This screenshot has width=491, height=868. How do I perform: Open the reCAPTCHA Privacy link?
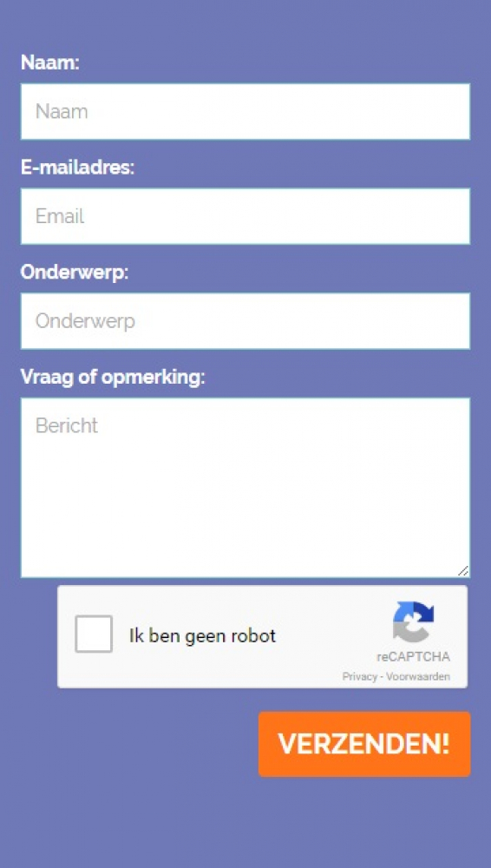pos(359,676)
